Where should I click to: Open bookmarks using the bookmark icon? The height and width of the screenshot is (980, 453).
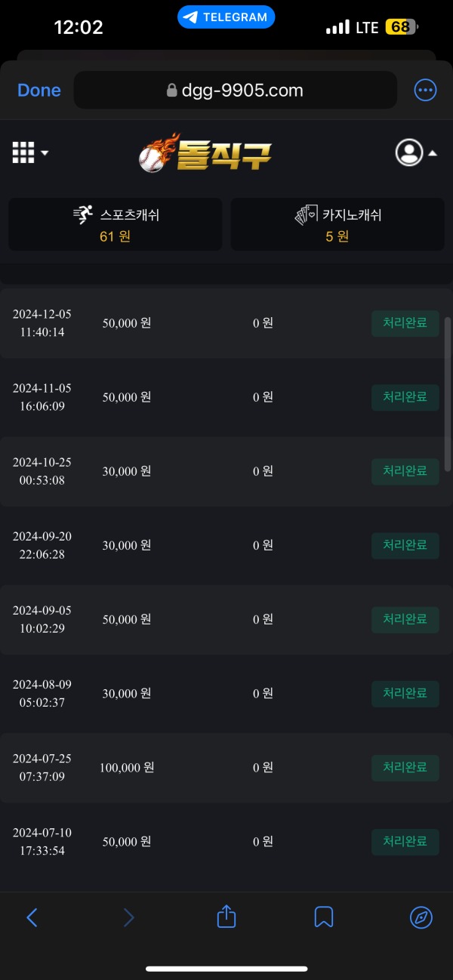point(324,917)
